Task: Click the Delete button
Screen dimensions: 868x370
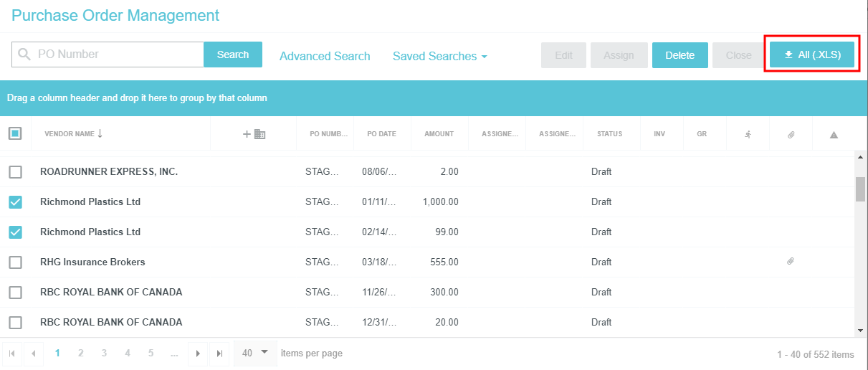Action: tap(679, 55)
